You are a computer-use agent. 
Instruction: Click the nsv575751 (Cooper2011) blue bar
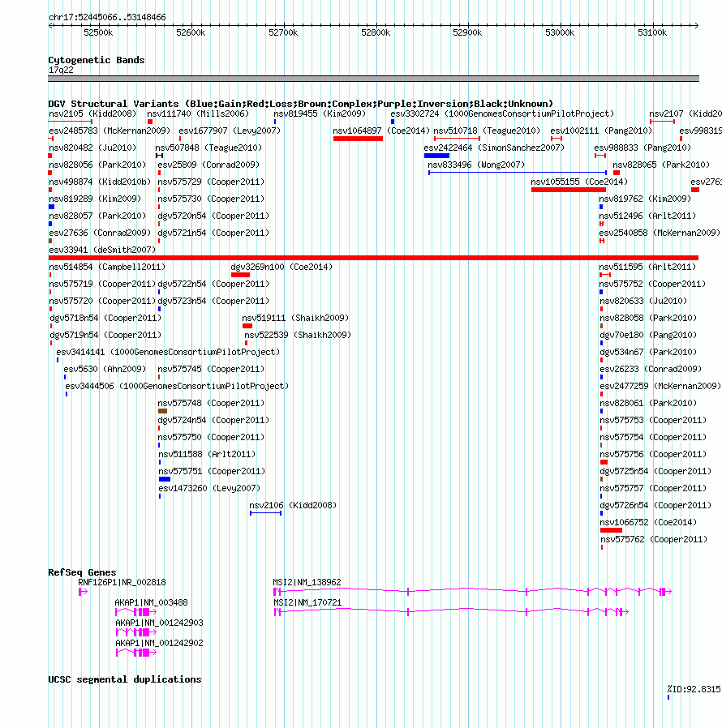coord(165,479)
